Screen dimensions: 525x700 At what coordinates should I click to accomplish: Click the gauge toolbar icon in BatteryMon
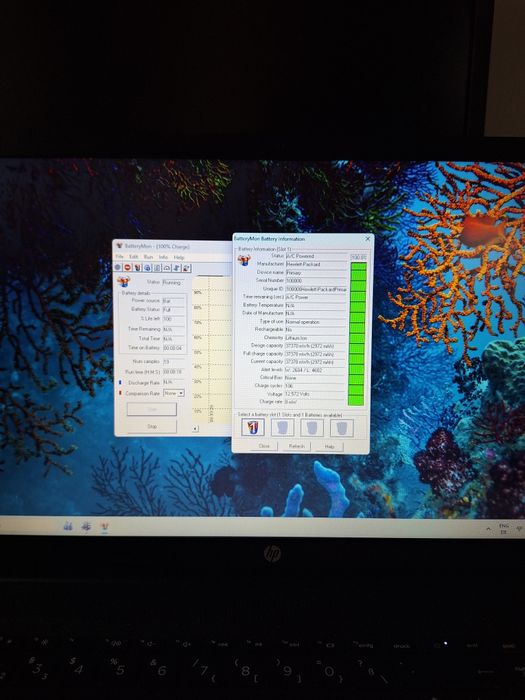(167, 268)
